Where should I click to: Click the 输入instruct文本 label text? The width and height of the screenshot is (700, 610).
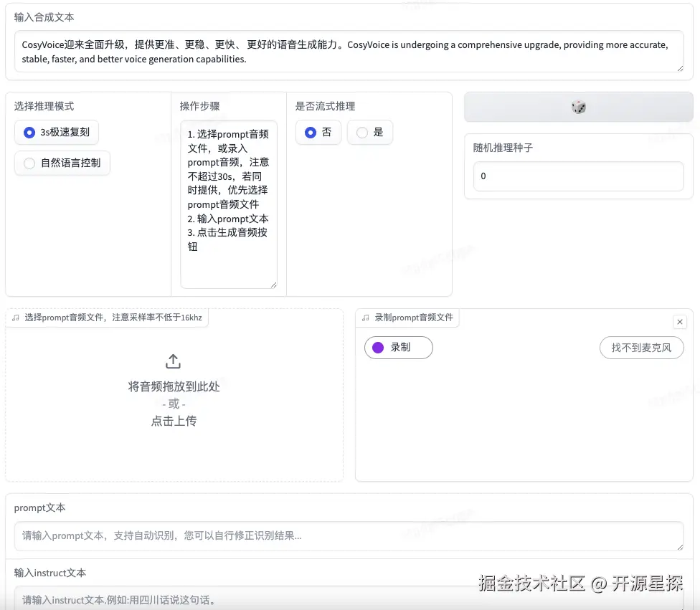50,573
